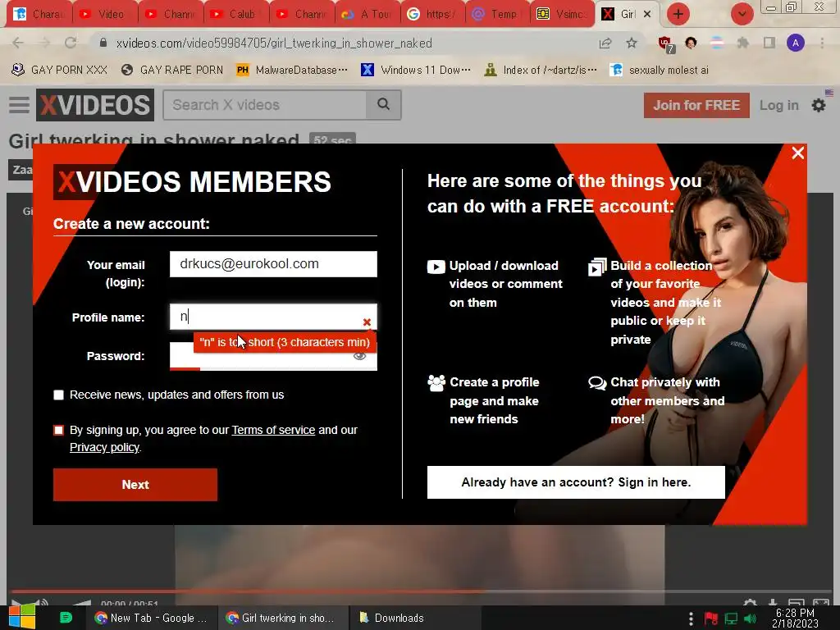Viewport: 840px width, 630px height.
Task: Click the striped flag extension icon
Action: tap(717, 43)
